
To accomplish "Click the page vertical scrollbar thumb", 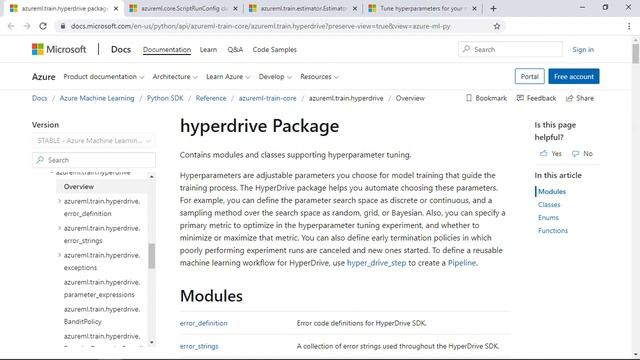I will pyautogui.click(x=636, y=53).
